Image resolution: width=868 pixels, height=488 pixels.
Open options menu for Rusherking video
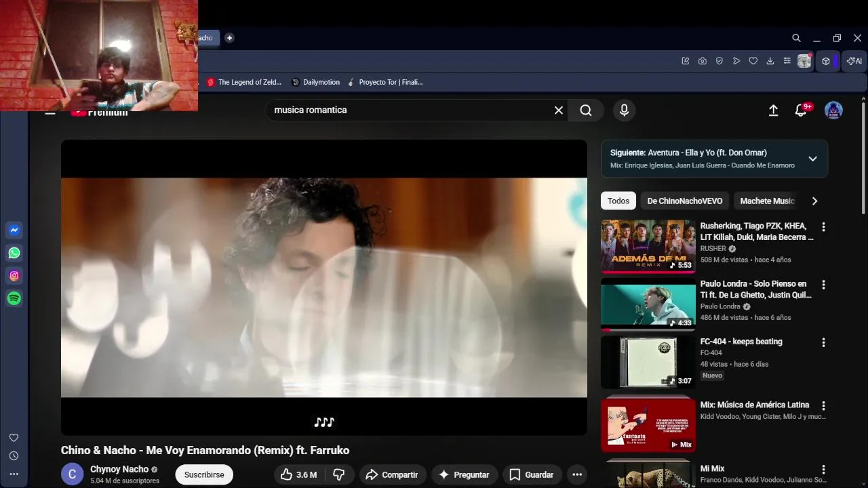pyautogui.click(x=823, y=227)
